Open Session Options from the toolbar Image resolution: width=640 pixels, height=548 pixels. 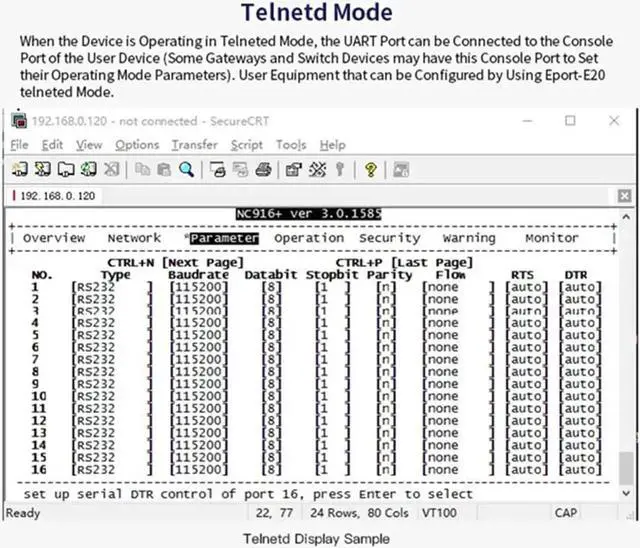click(294, 170)
